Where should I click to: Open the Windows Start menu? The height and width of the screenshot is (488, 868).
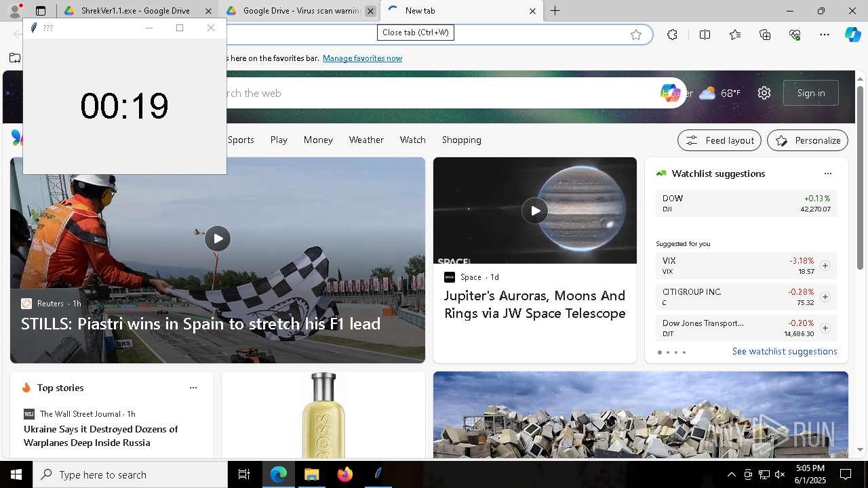[x=16, y=474]
